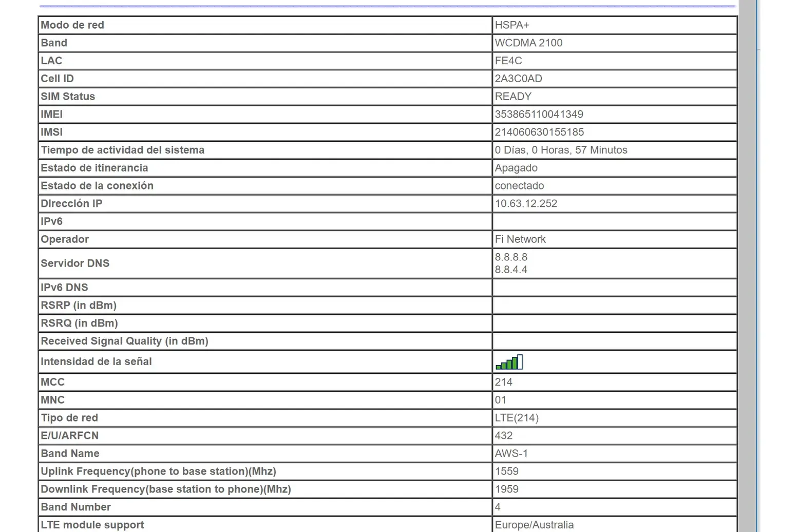Screen dimensions: 798x532
Task: Select the roaming status Apagado
Action: point(516,168)
